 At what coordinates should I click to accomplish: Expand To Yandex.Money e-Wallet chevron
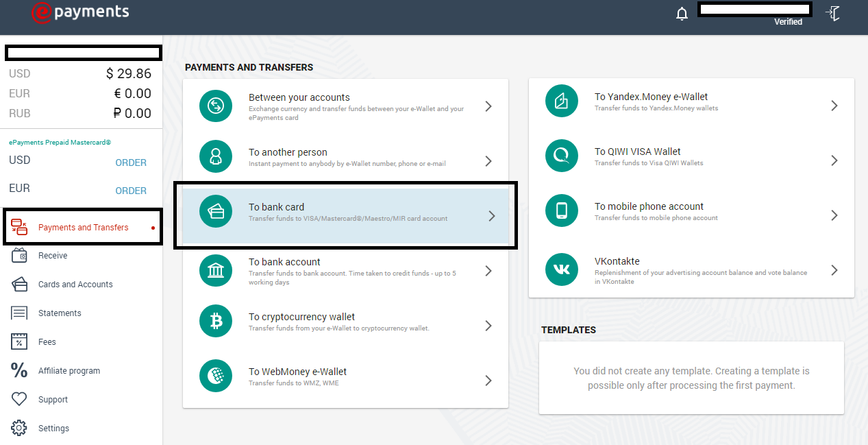[834, 106]
